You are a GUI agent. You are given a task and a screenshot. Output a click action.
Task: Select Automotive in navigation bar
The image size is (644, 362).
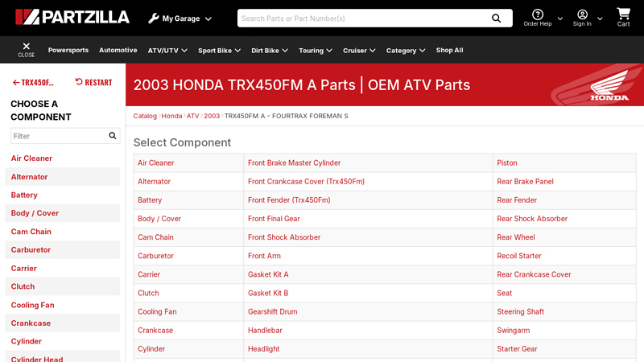click(118, 50)
